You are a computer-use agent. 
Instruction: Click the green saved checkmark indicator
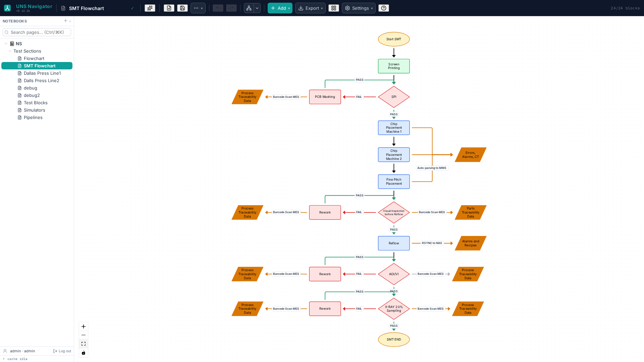click(x=132, y=8)
